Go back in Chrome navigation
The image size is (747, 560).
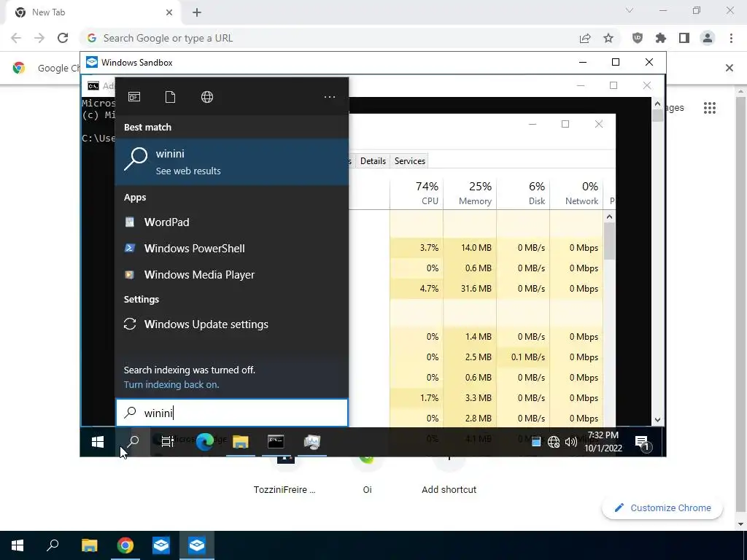pyautogui.click(x=16, y=38)
